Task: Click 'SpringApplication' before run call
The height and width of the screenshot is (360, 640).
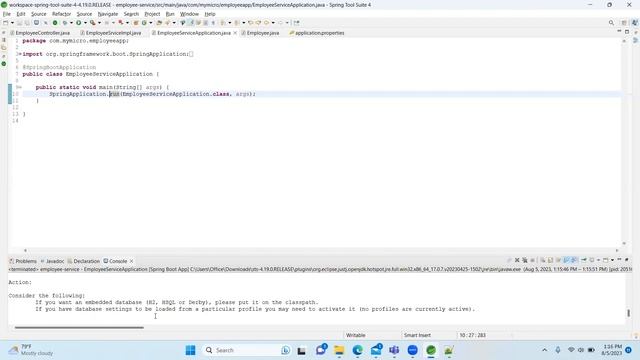Action: click(x=78, y=94)
